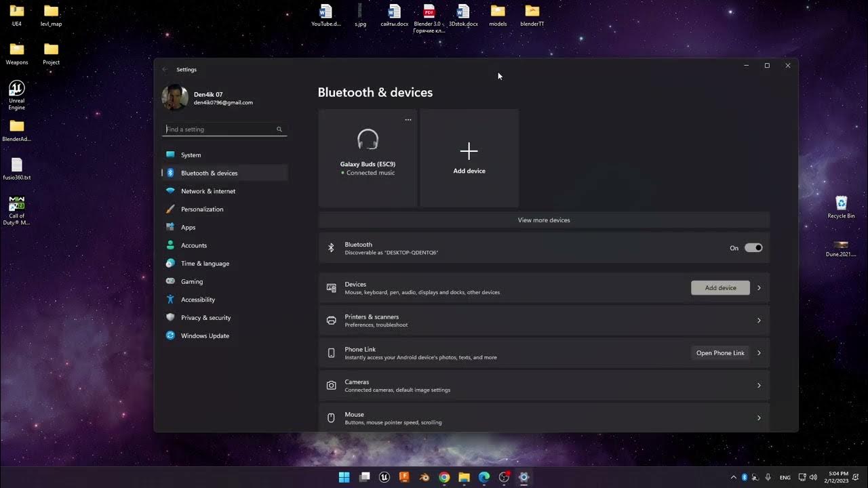Select the Weapons desktop folder

click(x=16, y=54)
